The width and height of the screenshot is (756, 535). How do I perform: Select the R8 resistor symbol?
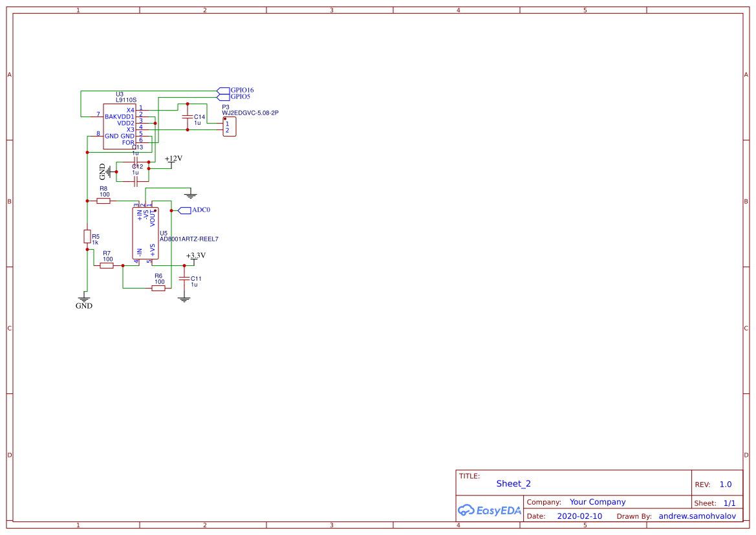click(103, 201)
